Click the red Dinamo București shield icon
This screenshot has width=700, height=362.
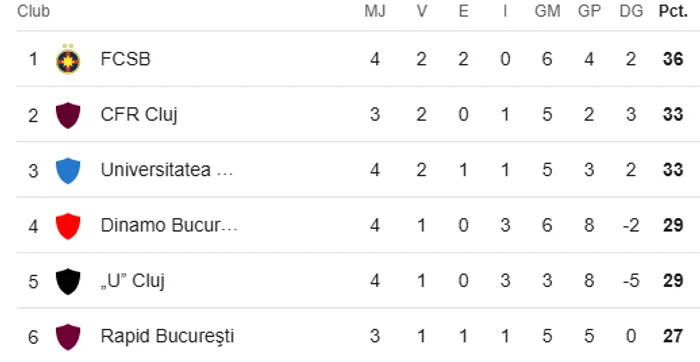pos(68,226)
